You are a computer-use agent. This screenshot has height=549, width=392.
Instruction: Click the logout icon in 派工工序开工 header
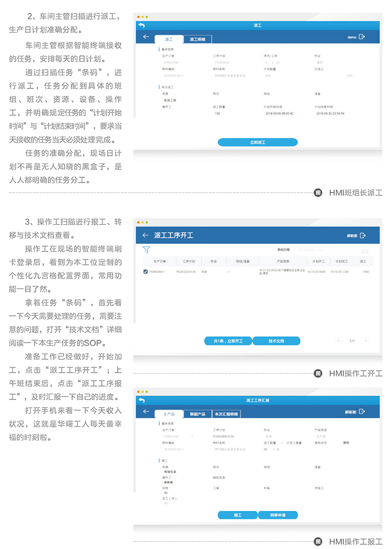pyautogui.click(x=362, y=236)
